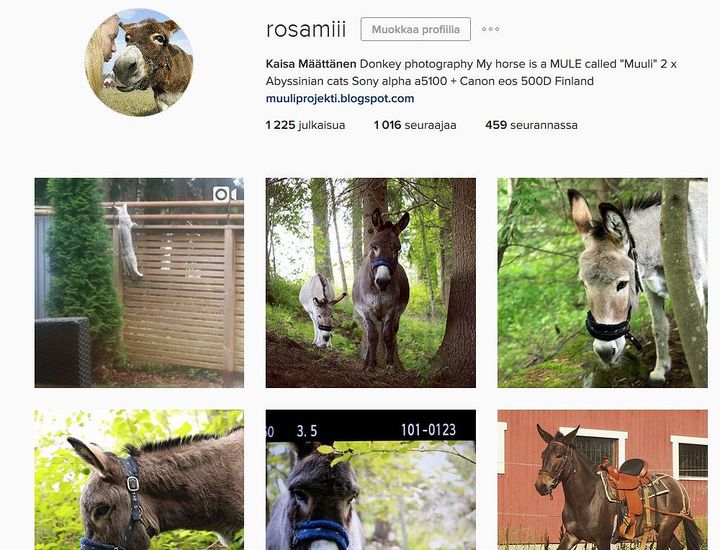
Task: Click the white donkey grazing in forest
Action: [321, 310]
